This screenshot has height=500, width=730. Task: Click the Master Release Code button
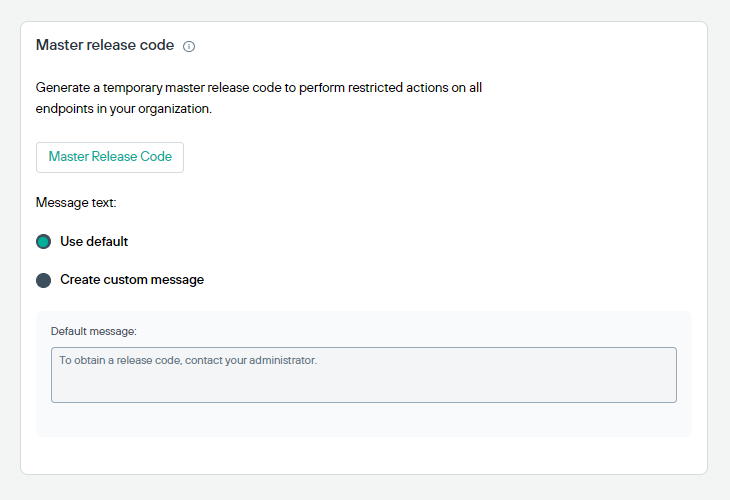click(110, 157)
